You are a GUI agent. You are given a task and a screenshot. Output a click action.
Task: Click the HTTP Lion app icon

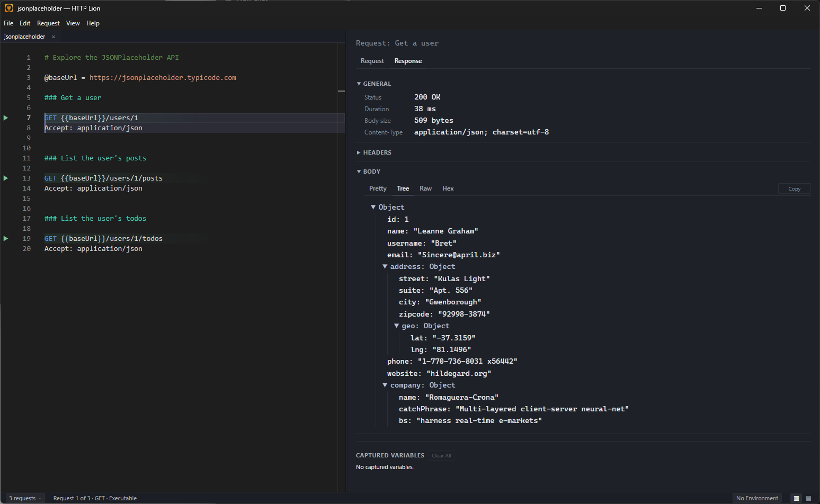8,8
